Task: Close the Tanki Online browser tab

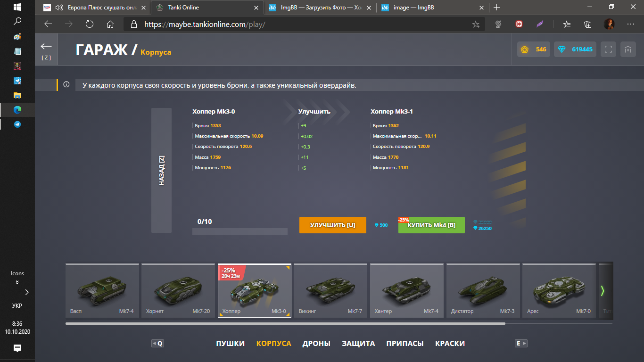Action: 256,8
